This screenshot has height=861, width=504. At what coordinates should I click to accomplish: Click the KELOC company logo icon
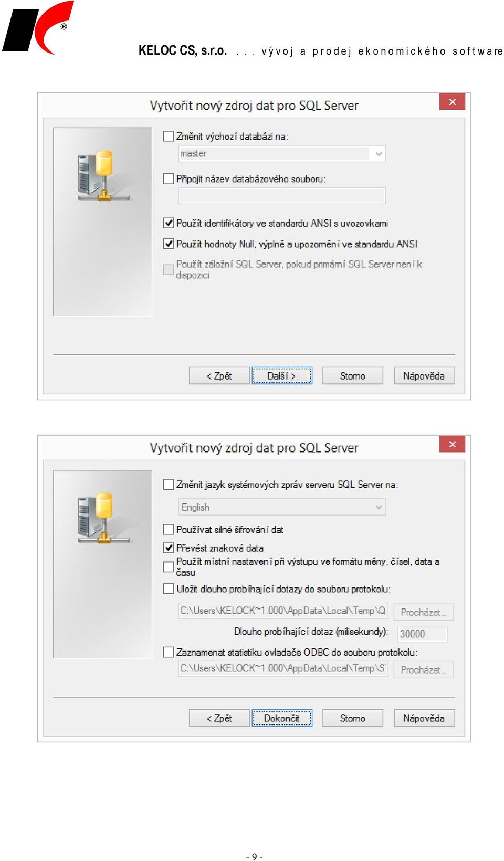(38, 27)
